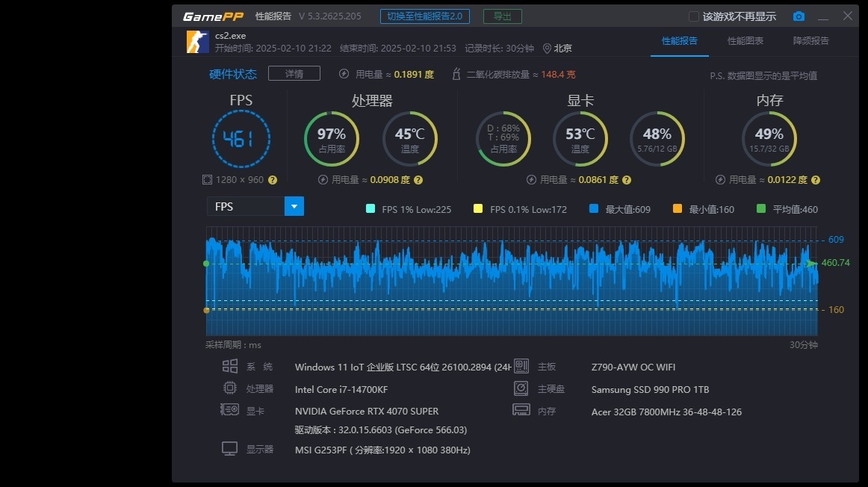Click the Samsung SSD 990 PRO 1TB text

[650, 390]
